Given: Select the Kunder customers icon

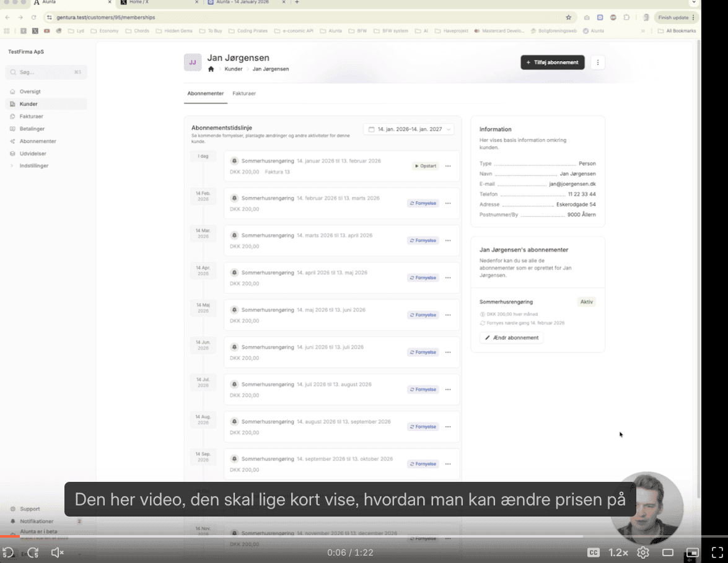Looking at the screenshot, I should [12, 103].
